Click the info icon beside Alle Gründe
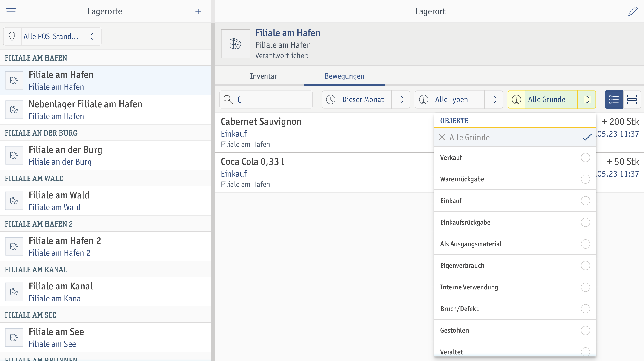Screen dimensions: 644x361 point(517,100)
